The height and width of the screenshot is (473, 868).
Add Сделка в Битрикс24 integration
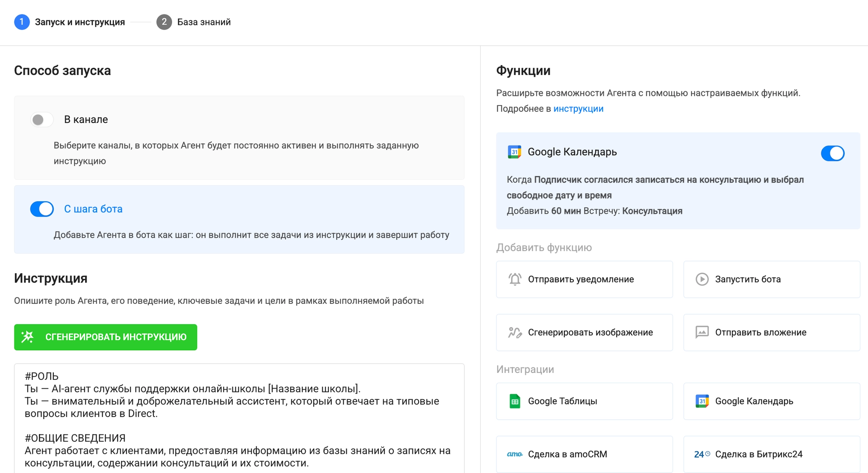772,454
